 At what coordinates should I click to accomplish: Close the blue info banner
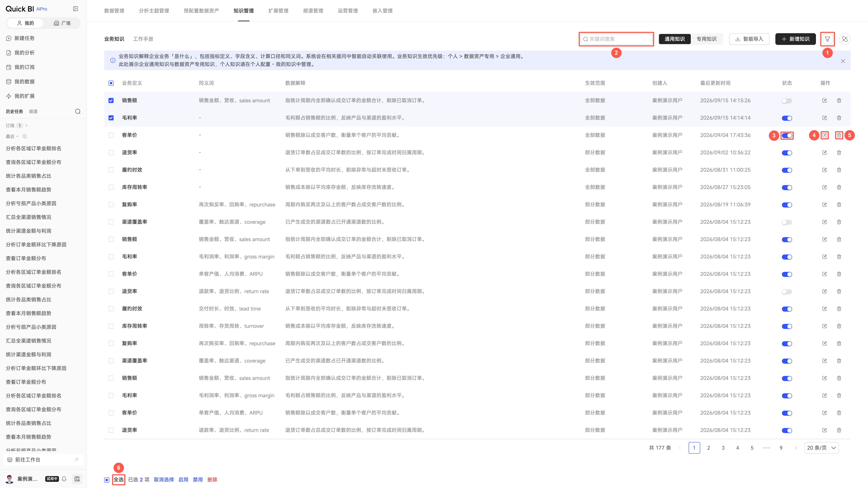pos(843,61)
